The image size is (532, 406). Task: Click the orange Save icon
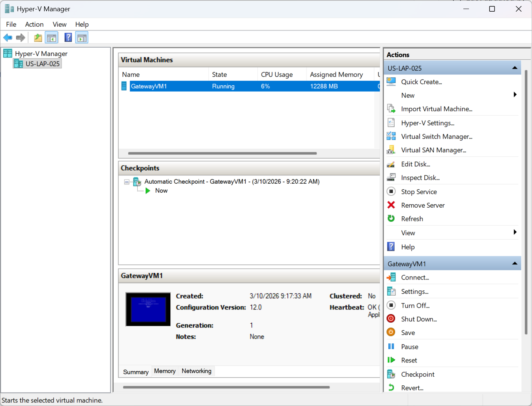click(x=391, y=332)
